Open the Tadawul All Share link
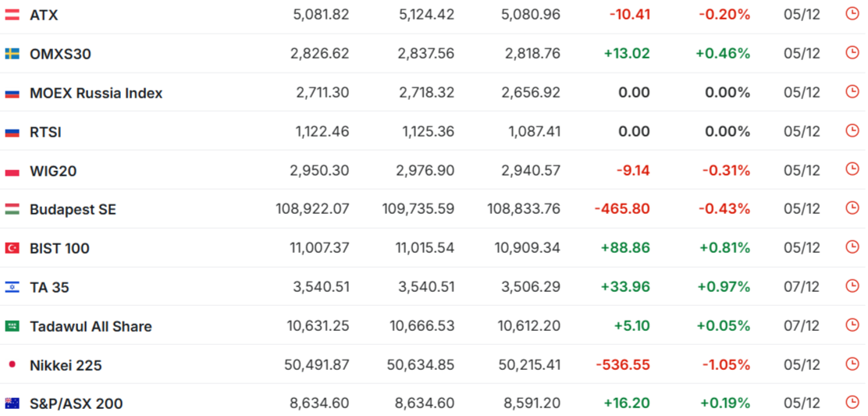 91,326
